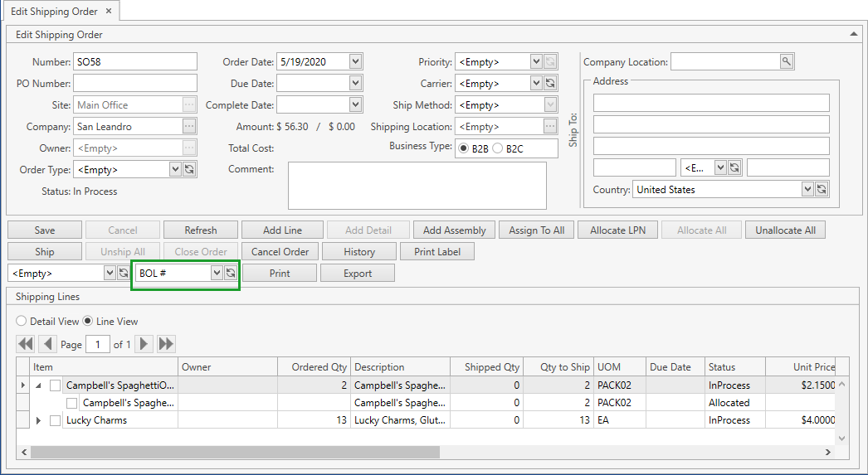
Task: Open the Order Date calendar dropdown
Action: click(x=355, y=62)
